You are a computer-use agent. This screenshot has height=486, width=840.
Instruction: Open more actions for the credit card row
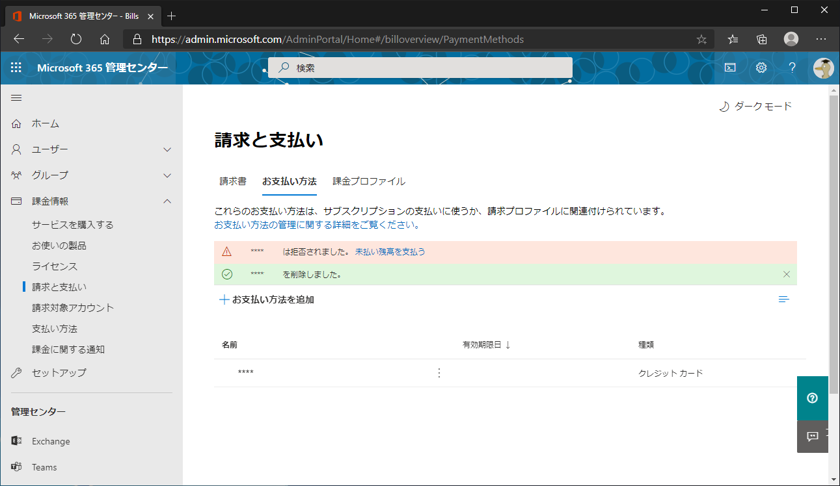pyautogui.click(x=439, y=373)
